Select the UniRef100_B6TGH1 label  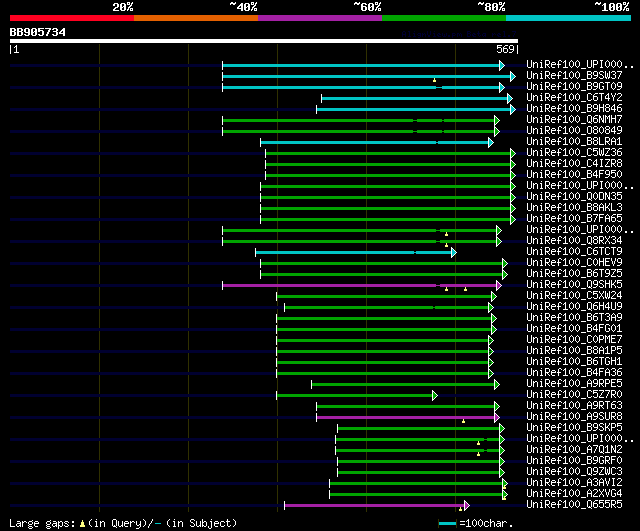(x=574, y=362)
